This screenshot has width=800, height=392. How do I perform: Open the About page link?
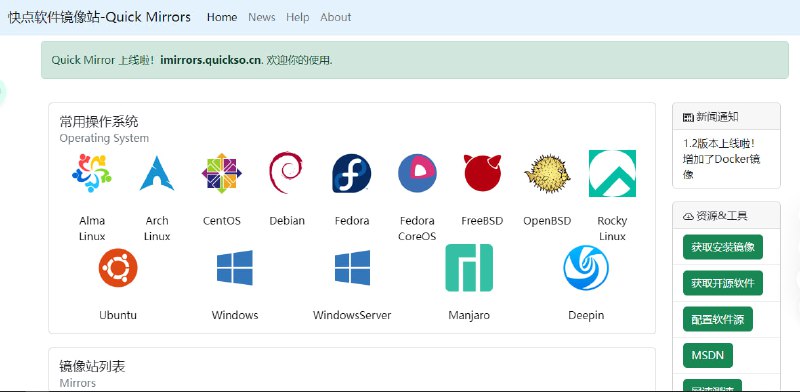pyautogui.click(x=336, y=17)
